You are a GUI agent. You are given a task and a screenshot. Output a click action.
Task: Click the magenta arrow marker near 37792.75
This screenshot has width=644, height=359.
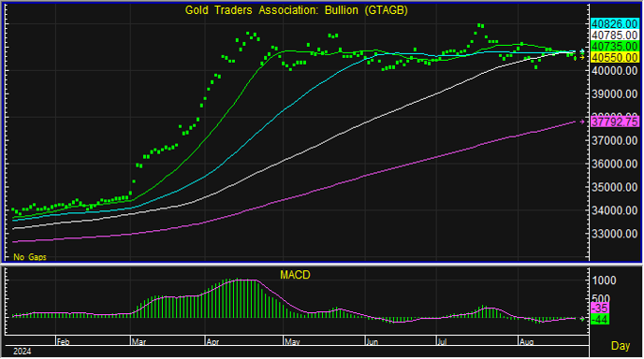click(x=582, y=122)
